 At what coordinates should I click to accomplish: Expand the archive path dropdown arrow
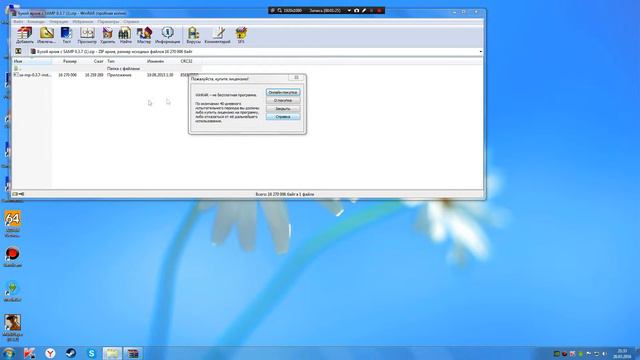(x=480, y=52)
